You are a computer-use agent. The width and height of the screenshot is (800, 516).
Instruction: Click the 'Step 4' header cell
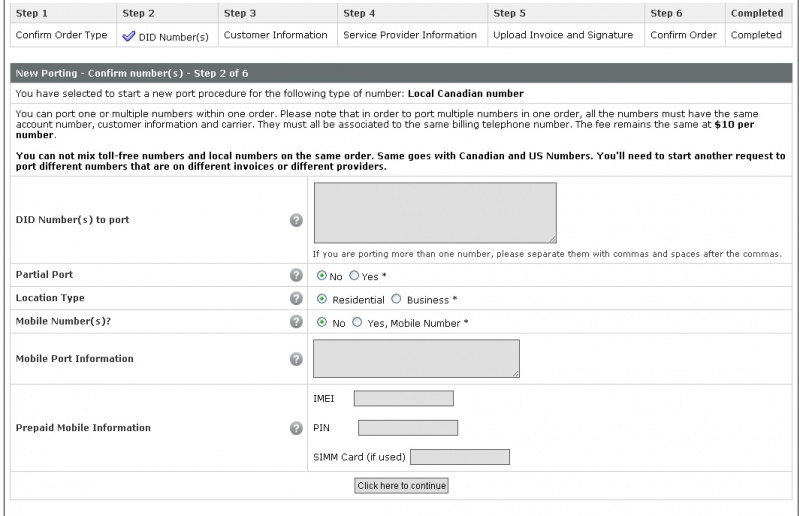point(412,13)
